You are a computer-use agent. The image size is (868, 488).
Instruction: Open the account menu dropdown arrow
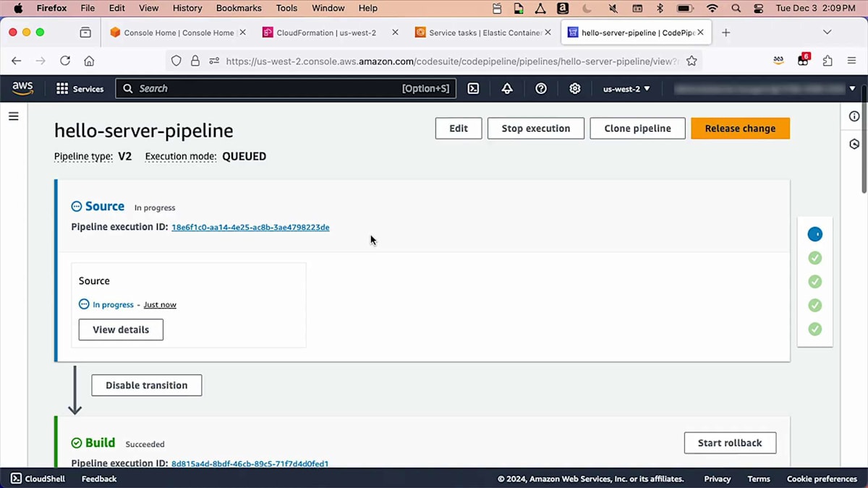click(x=852, y=88)
